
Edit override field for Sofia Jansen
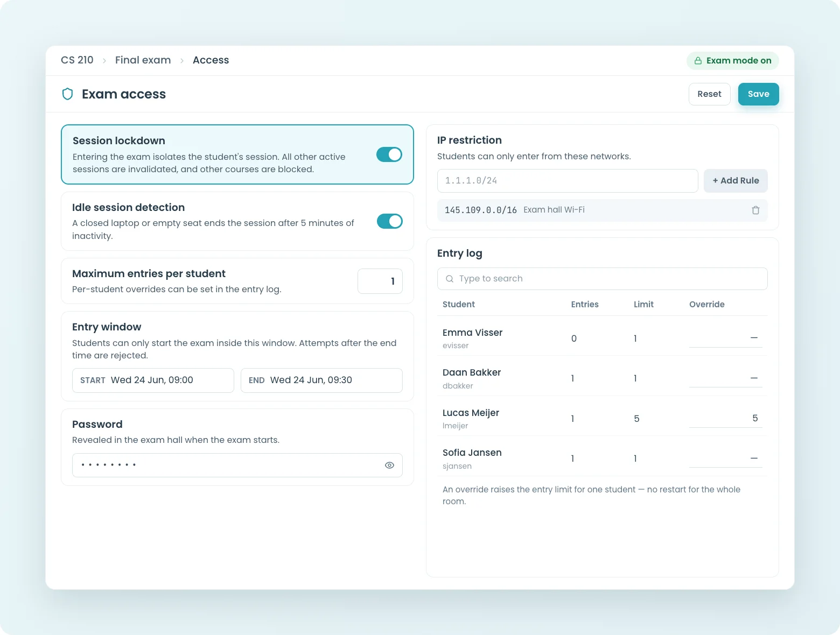[725, 458]
